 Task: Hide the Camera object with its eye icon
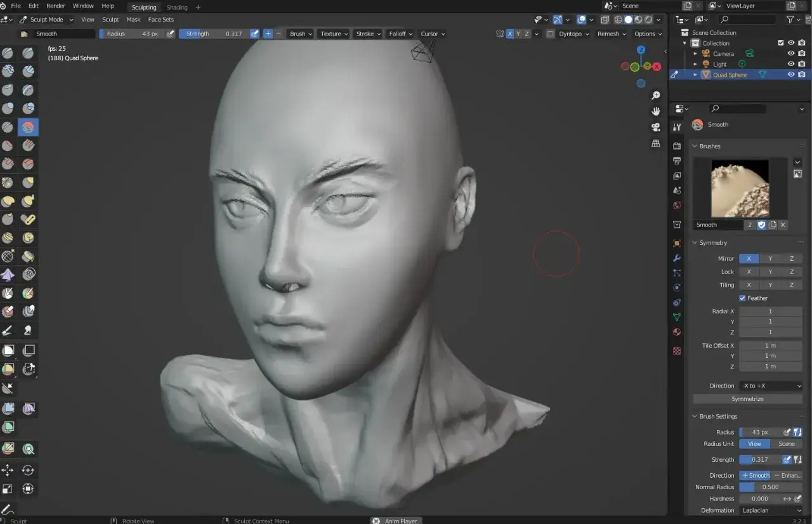click(x=791, y=54)
